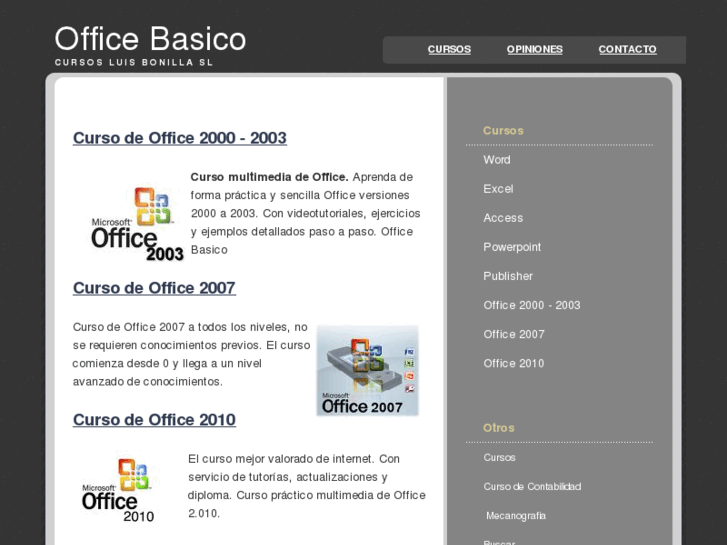Select Office 2000 - 2003 in the sidebar
Viewport: 727px width, 545px height.
pos(531,305)
